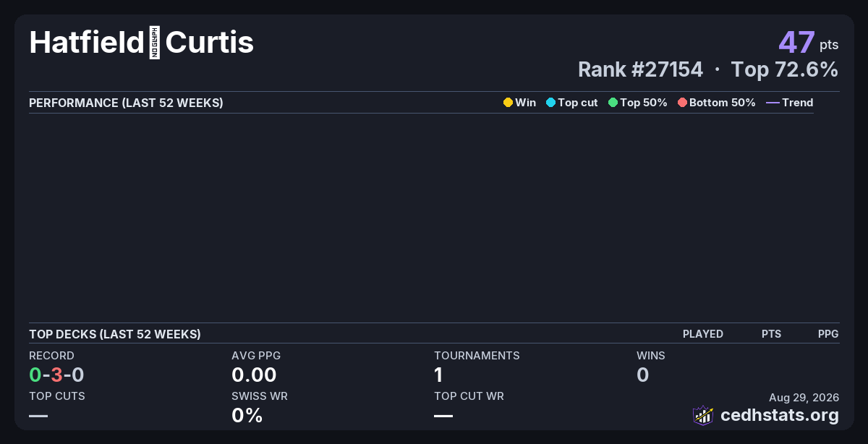Click the Performance (Last 52 Weeks) heading
Image resolution: width=868 pixels, height=444 pixels.
point(126,103)
